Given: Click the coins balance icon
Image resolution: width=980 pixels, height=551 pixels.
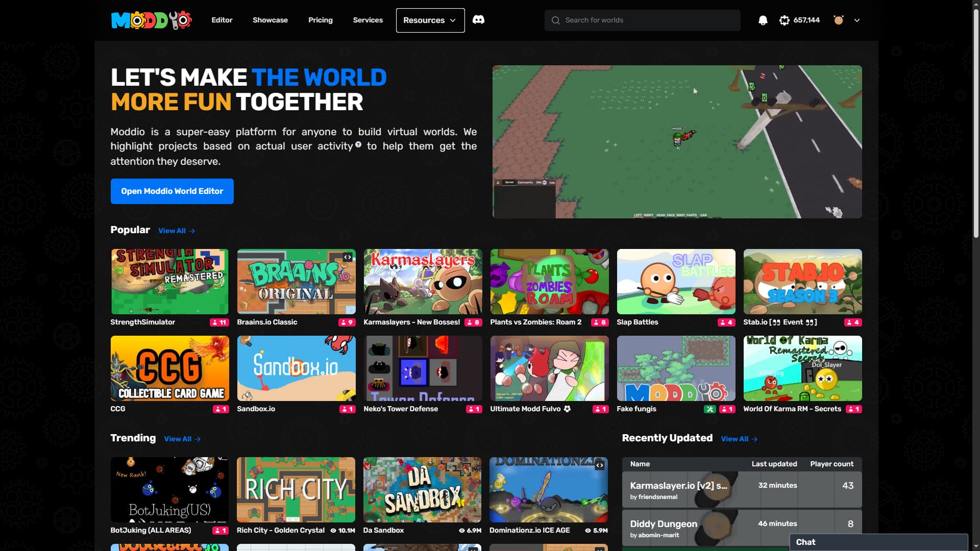Looking at the screenshot, I should (x=785, y=20).
